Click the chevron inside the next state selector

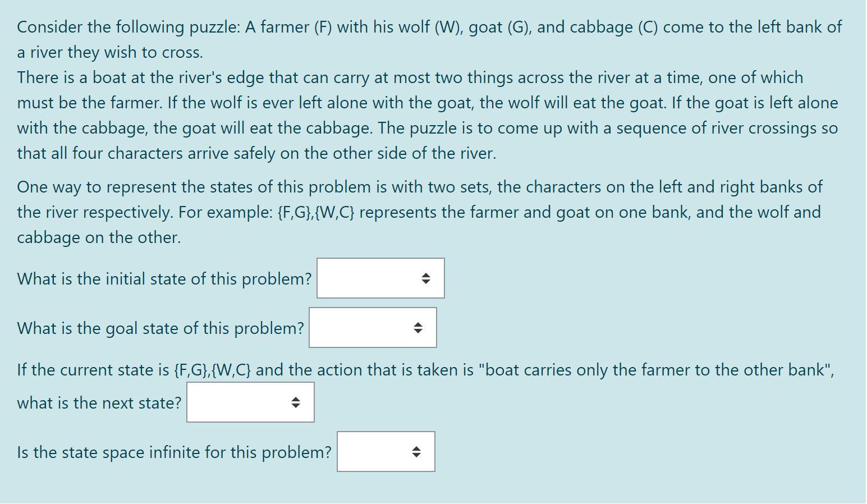tap(296, 402)
